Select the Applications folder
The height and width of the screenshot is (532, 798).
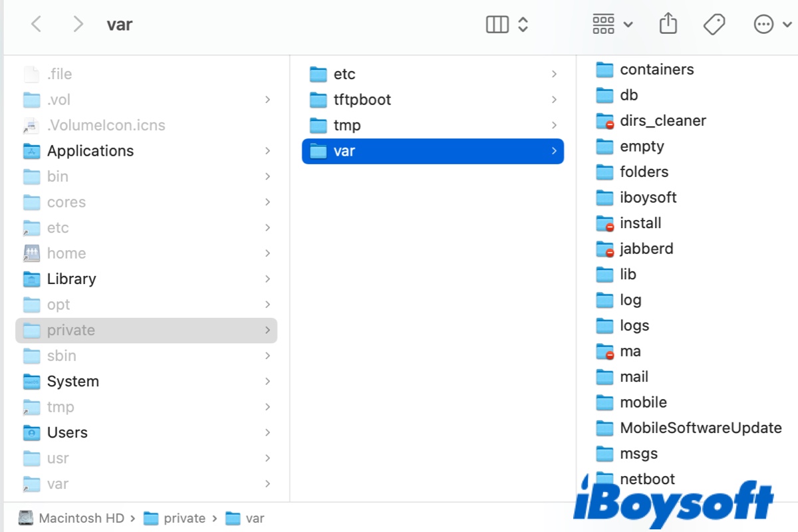[x=90, y=151]
